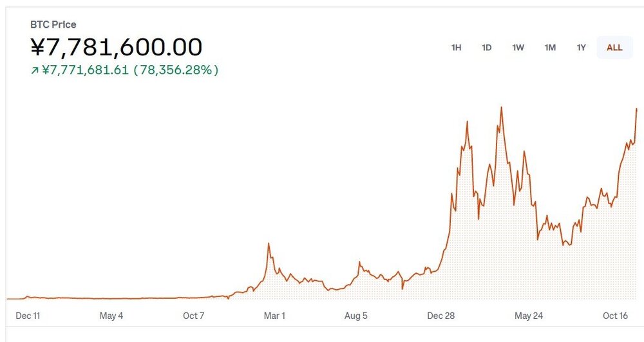Click the BTC Price heading label

coord(53,24)
